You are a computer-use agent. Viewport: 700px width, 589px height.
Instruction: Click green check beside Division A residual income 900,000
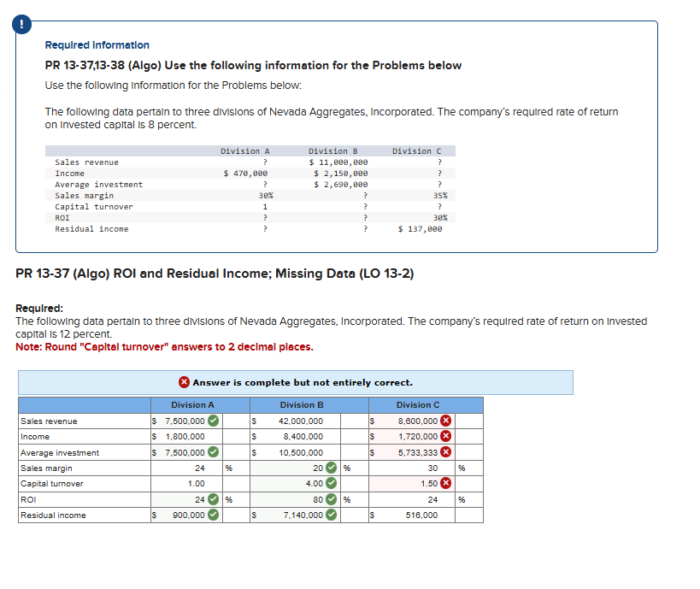point(214,515)
